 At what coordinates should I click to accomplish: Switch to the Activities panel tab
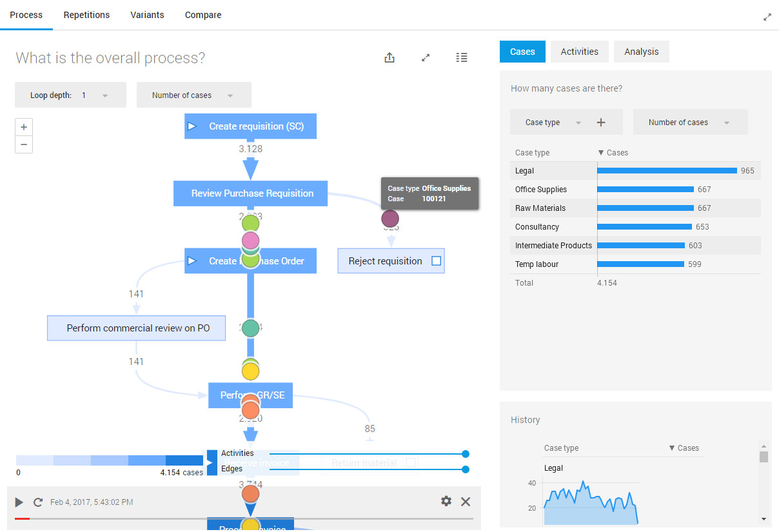(580, 52)
